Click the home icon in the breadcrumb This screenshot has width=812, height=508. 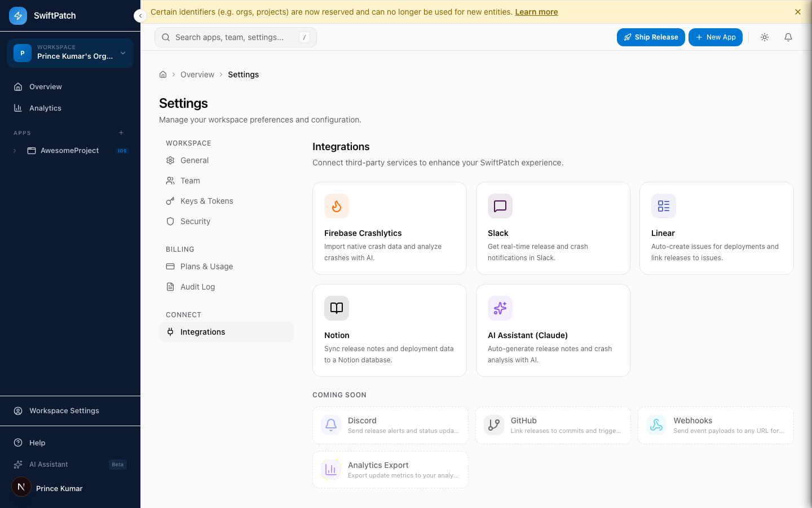(x=162, y=74)
